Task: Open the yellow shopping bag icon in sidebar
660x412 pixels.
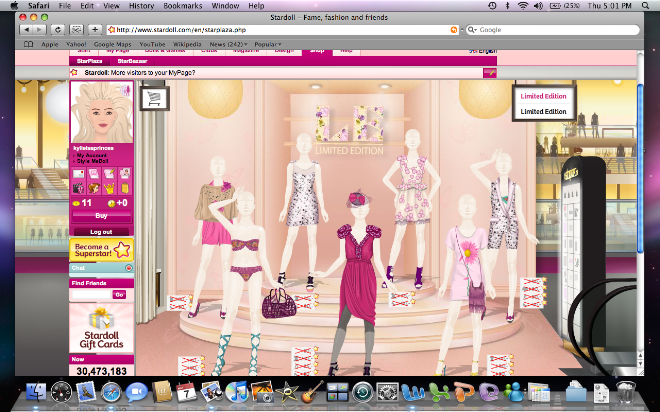Action: 125,188
